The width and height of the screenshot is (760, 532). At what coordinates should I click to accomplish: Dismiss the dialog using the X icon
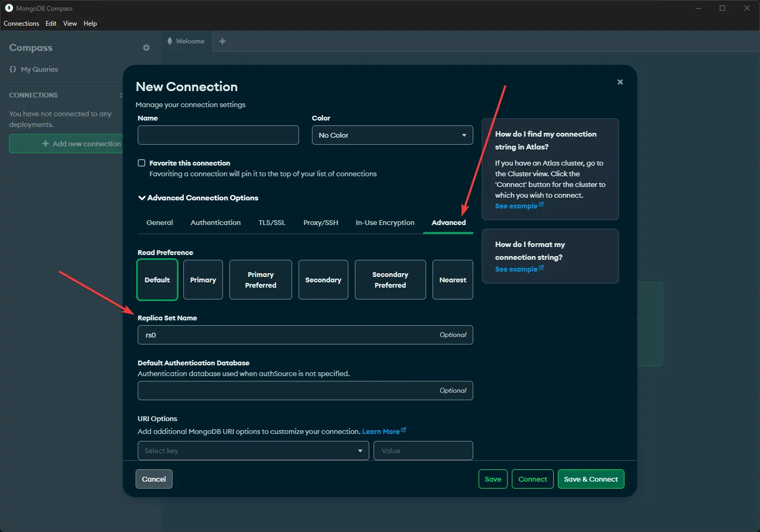620,82
